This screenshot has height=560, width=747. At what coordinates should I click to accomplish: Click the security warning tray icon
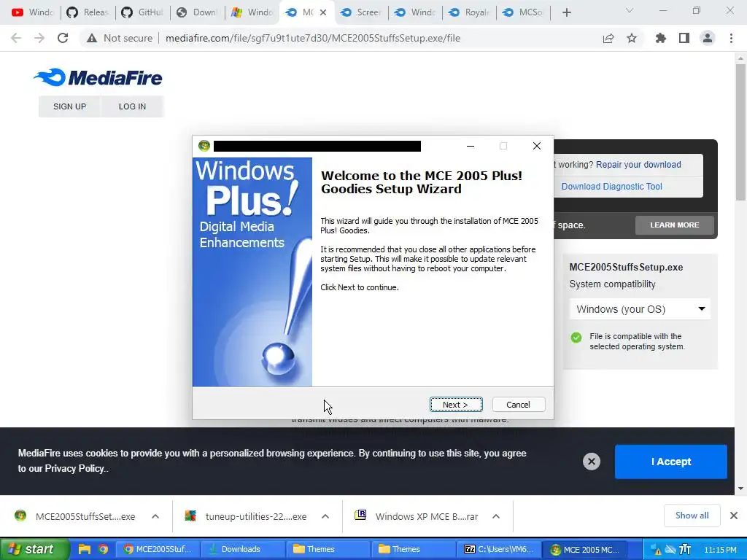(x=657, y=550)
